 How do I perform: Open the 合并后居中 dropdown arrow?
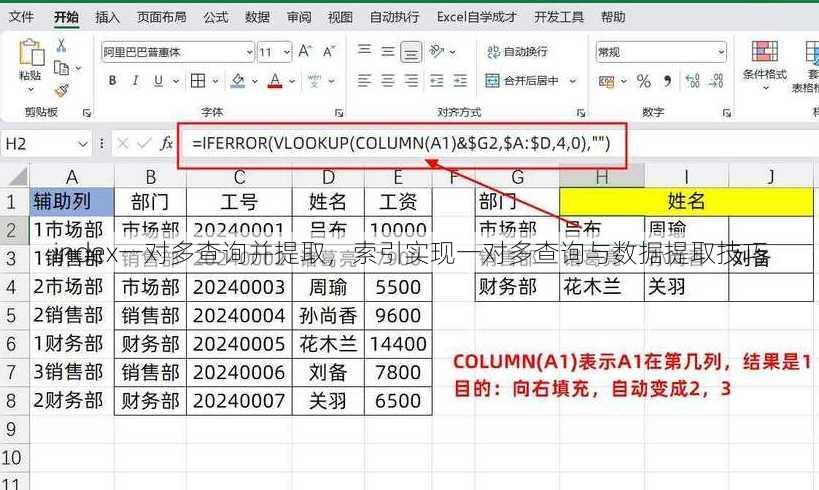coord(573,81)
